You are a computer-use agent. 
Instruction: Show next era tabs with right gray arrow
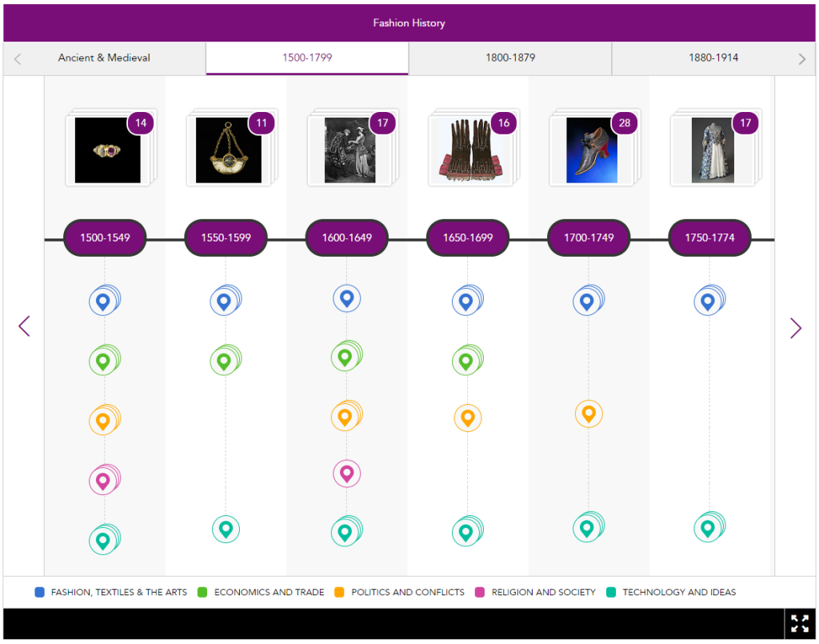tap(802, 58)
